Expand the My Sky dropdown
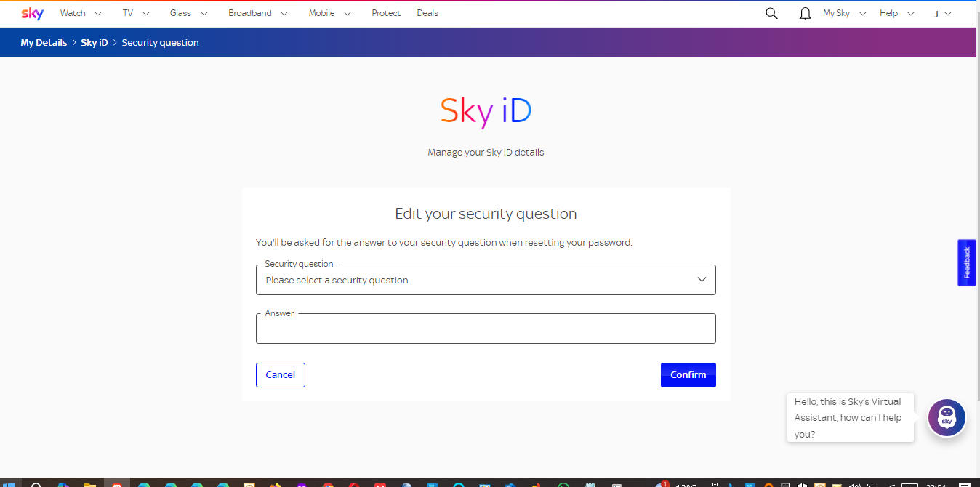The width and height of the screenshot is (980, 487). point(843,13)
